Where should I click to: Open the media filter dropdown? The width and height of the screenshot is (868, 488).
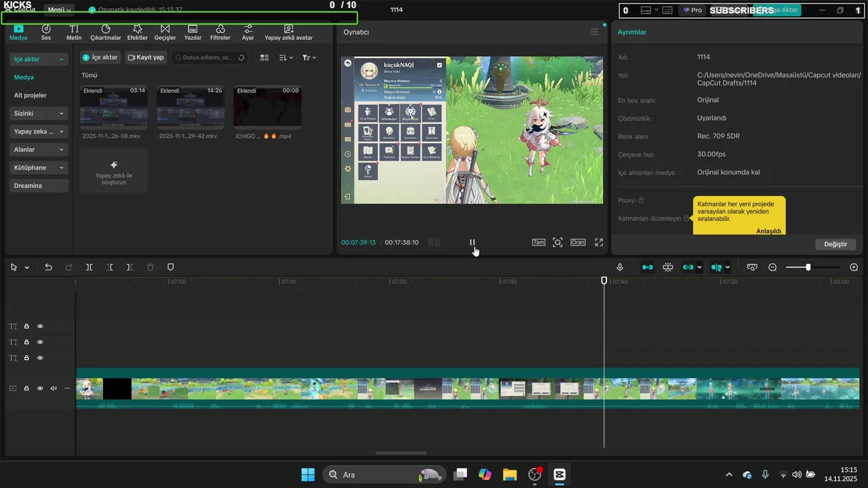[309, 58]
